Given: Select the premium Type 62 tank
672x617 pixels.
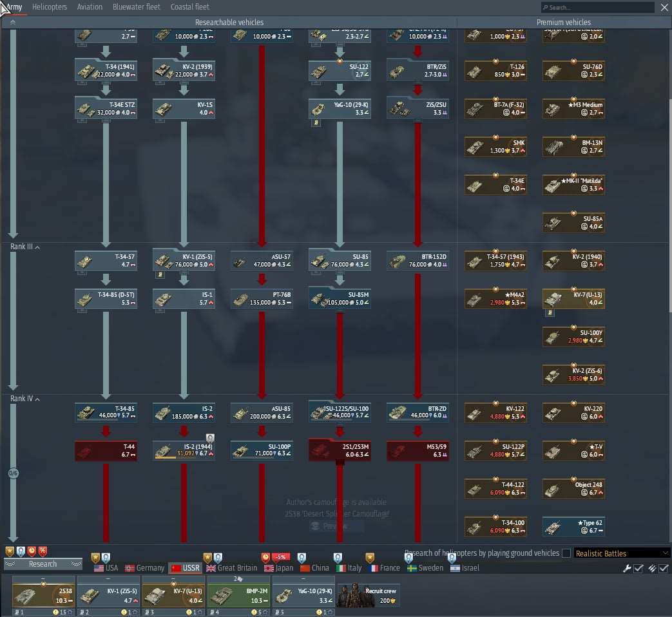Looking at the screenshot, I should click(x=573, y=527).
